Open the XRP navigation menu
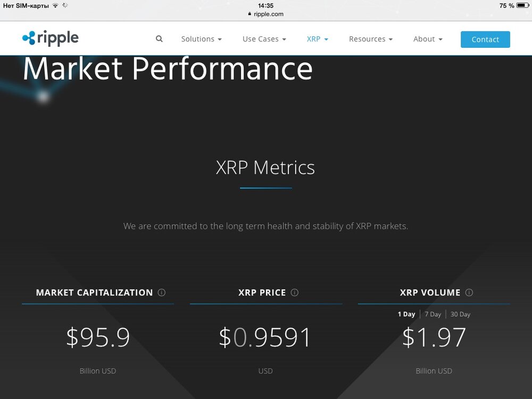 click(317, 39)
